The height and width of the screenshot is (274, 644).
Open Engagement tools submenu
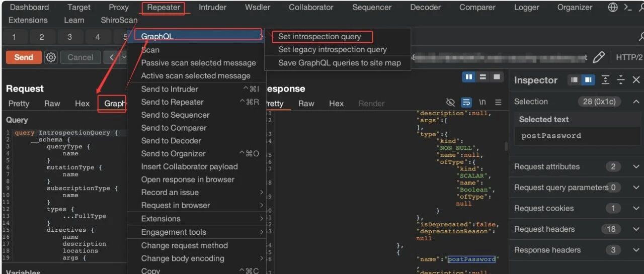click(196, 232)
